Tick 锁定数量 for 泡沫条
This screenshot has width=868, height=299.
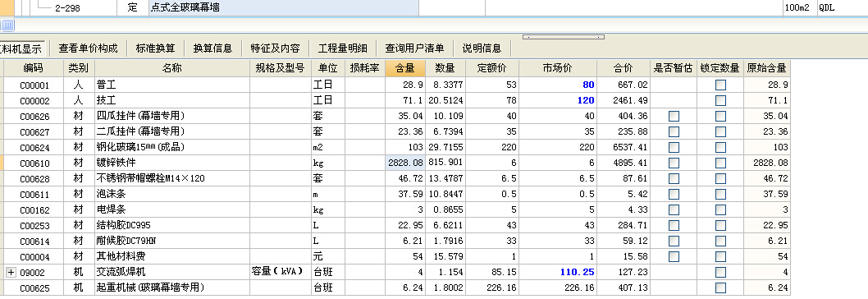click(720, 194)
